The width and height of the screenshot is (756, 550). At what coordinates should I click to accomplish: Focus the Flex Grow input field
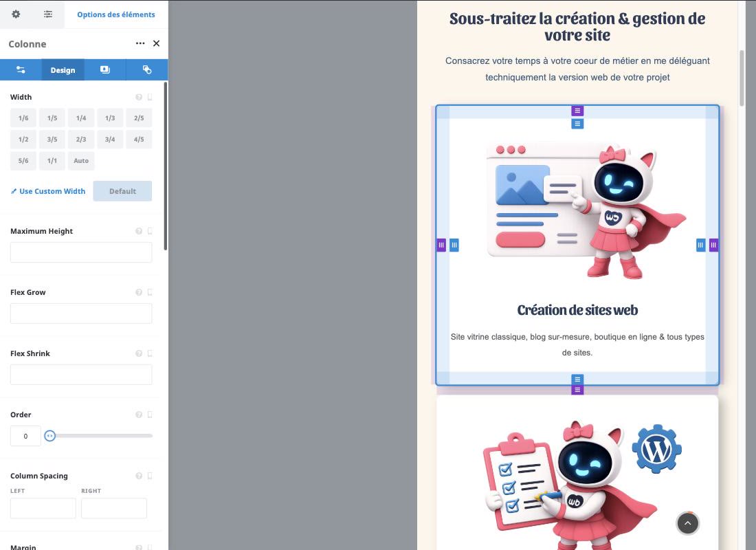(x=81, y=313)
